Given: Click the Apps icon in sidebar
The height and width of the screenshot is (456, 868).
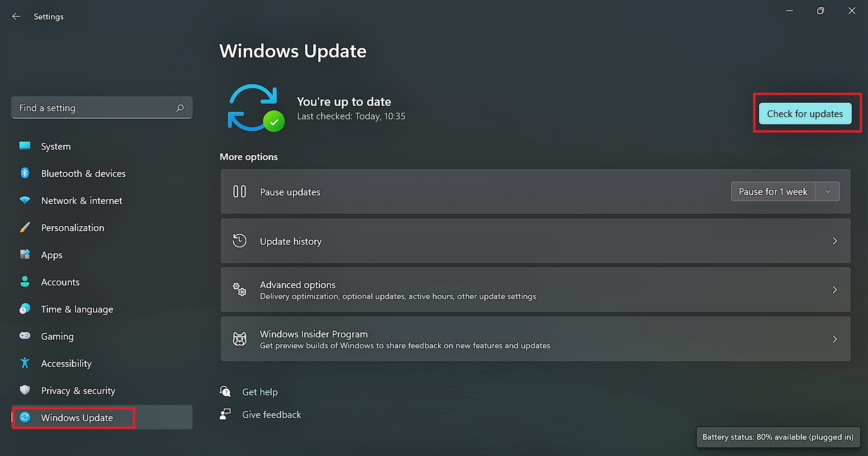Looking at the screenshot, I should [25, 254].
